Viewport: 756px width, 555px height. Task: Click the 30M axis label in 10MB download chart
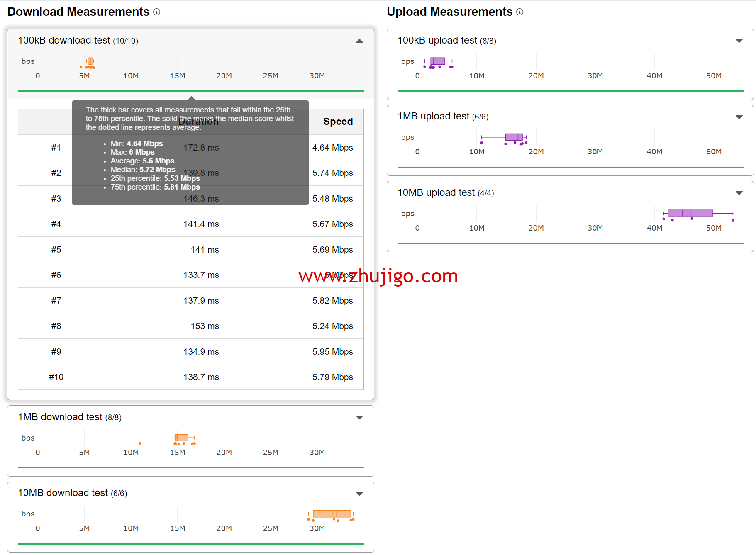pos(317,528)
